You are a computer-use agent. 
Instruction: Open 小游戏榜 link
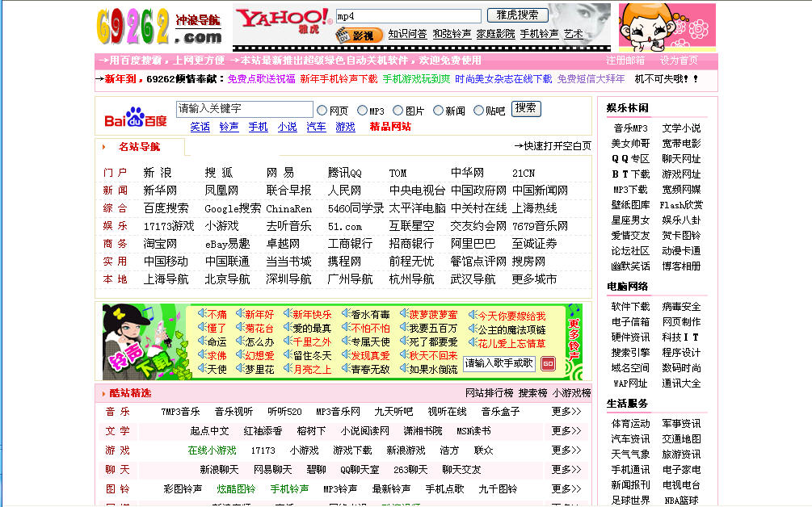click(x=571, y=393)
